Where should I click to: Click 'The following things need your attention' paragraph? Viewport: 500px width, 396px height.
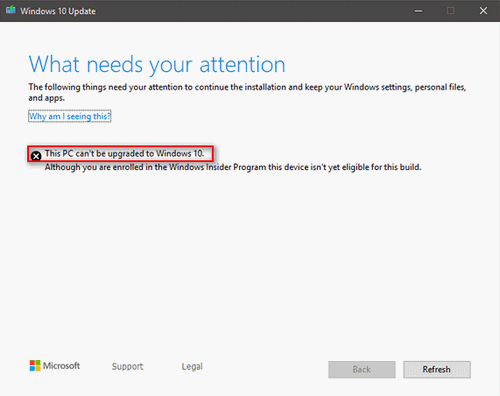coord(247,92)
